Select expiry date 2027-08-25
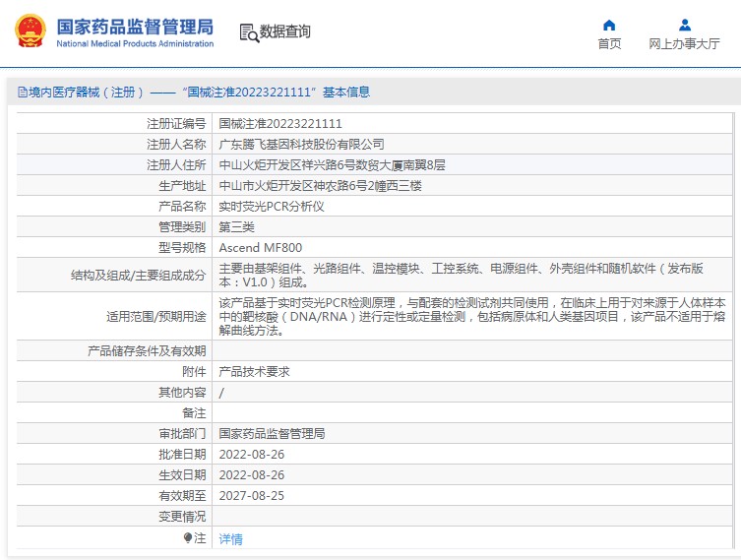This screenshot has width=741, height=560. (x=251, y=496)
